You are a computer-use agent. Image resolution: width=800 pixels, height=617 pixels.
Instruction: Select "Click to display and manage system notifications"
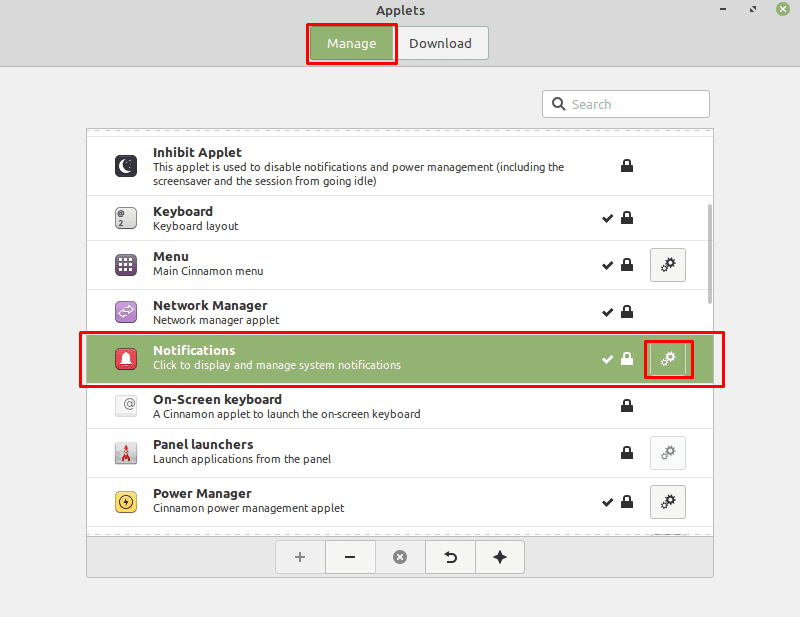277,365
